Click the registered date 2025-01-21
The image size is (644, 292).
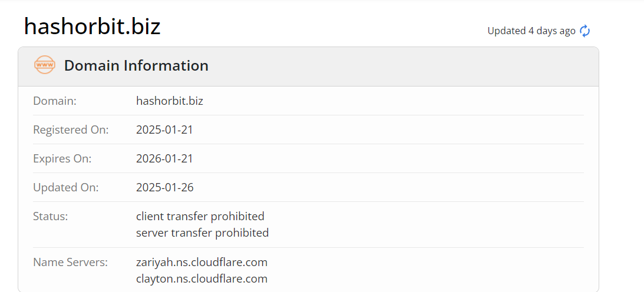[165, 130]
